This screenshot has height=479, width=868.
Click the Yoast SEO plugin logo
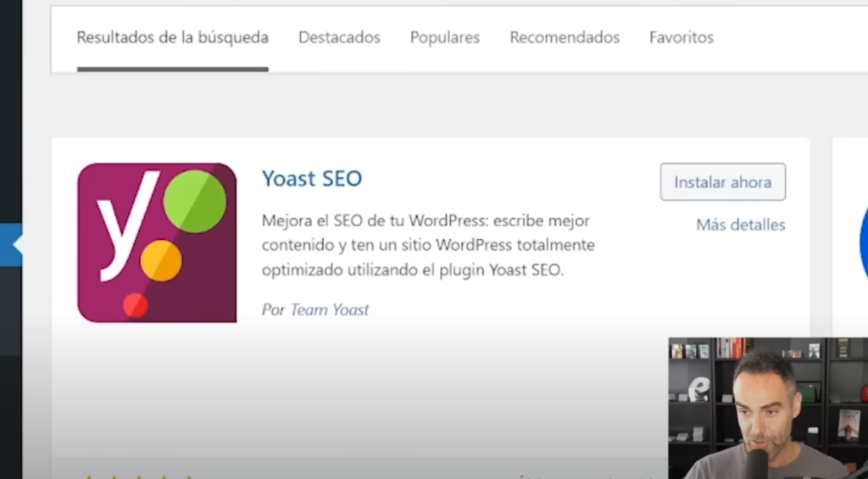click(x=157, y=242)
